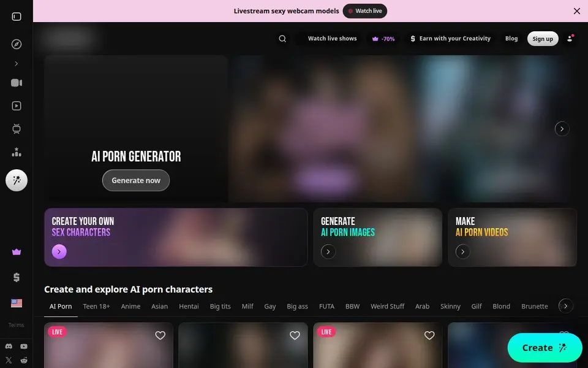Open the dollar sign earnings icon in sidebar
This screenshot has width=588, height=368.
17,277
